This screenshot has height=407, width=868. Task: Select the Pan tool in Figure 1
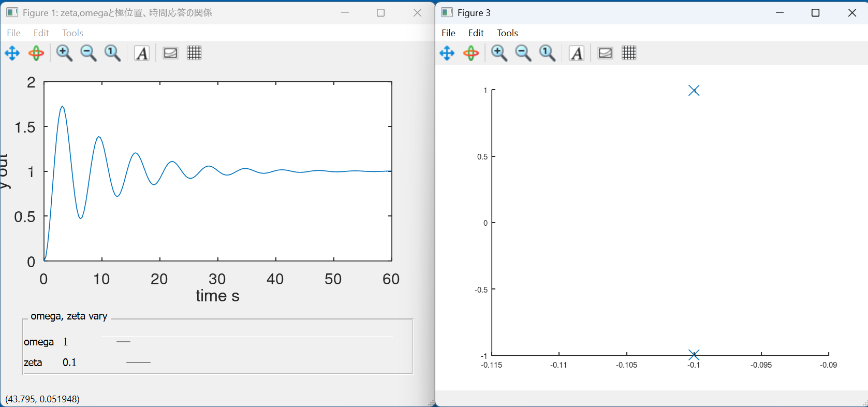pos(12,53)
